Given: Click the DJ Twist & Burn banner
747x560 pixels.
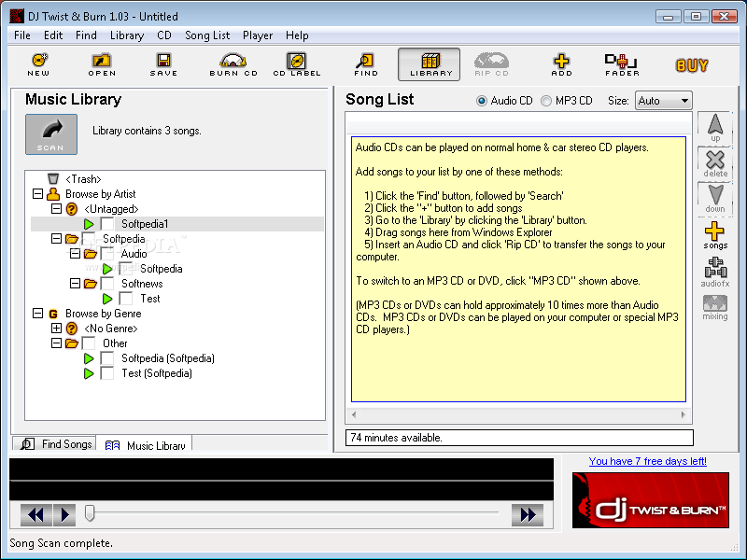Looking at the screenshot, I should coord(650,500).
